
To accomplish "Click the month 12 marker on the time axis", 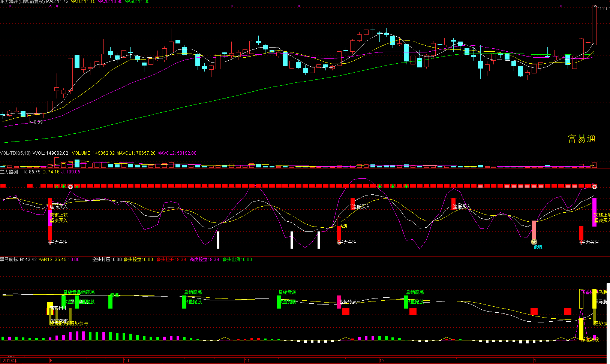I will pyautogui.click(x=382, y=361).
